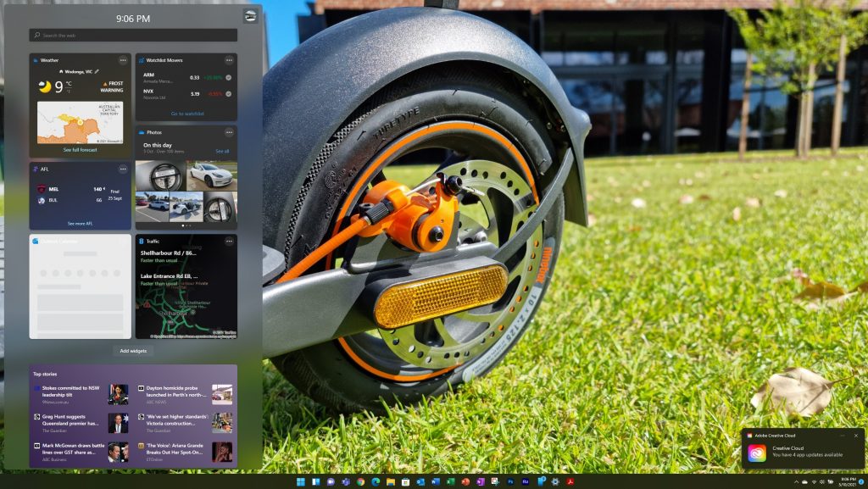Open the Your Phone taskbar icon

pos(540,481)
